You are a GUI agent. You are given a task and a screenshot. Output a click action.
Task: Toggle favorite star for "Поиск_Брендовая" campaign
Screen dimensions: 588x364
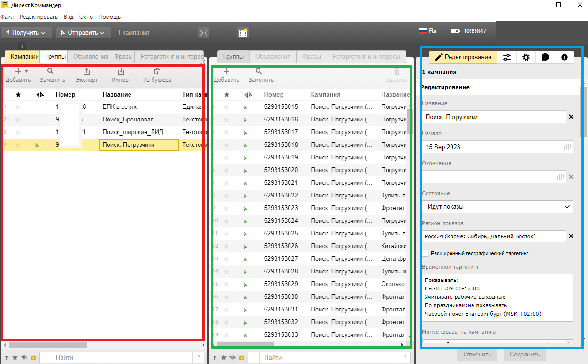[x=18, y=120]
